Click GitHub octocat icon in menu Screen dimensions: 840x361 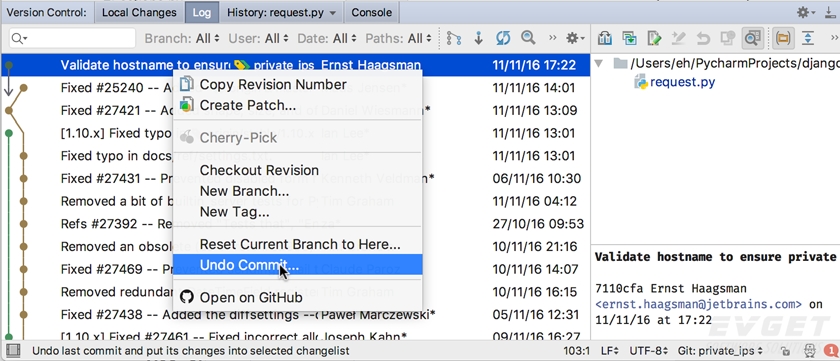pyautogui.click(x=186, y=297)
